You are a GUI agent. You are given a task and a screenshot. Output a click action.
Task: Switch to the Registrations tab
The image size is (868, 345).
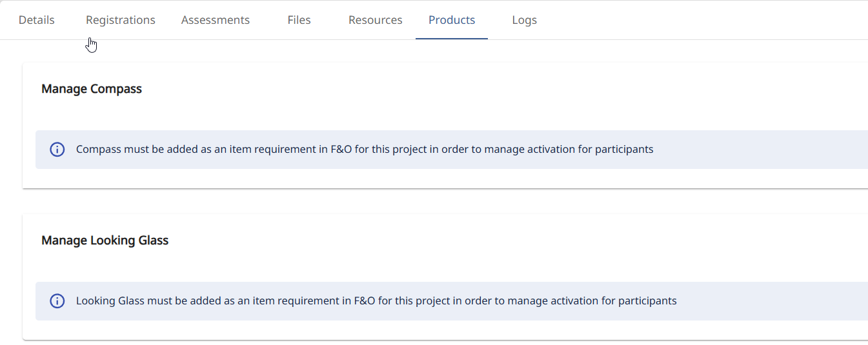[x=121, y=20]
